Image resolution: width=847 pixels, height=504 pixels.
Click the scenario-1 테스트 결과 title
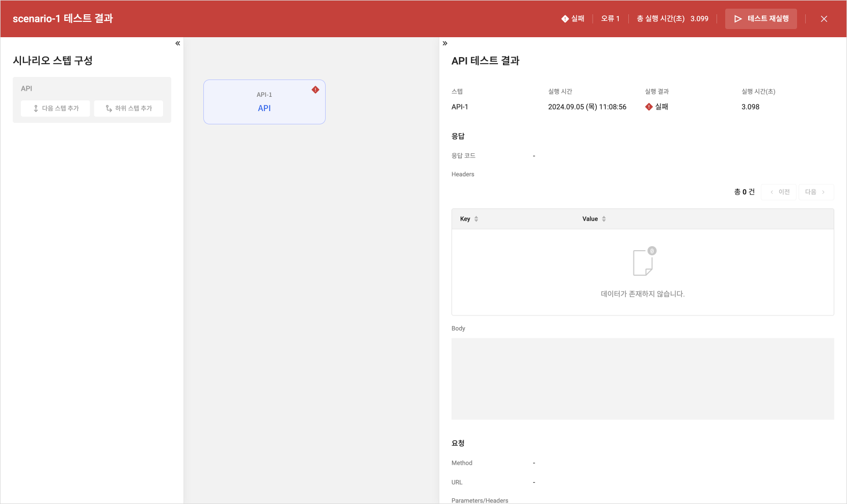tap(63, 19)
